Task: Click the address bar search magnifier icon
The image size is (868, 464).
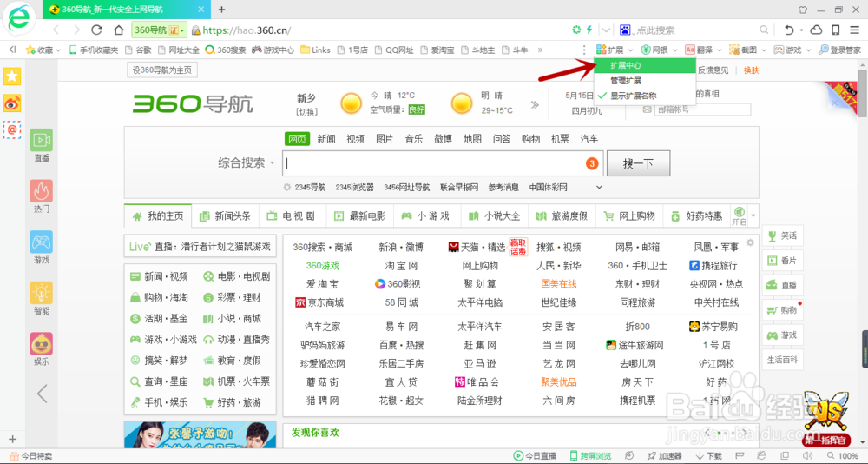Action: point(763,30)
